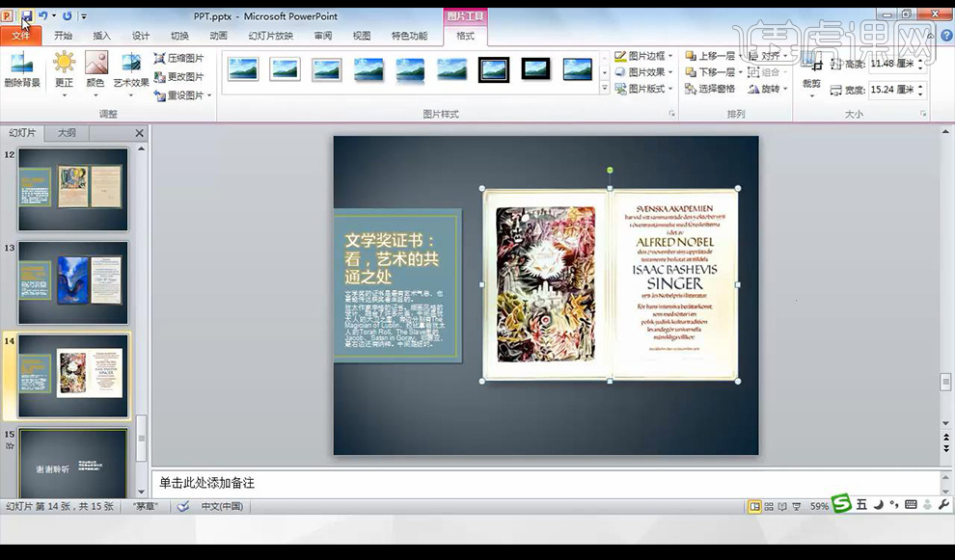Switch to the 设计 ribbon tab
This screenshot has width=955, height=560.
point(141,36)
